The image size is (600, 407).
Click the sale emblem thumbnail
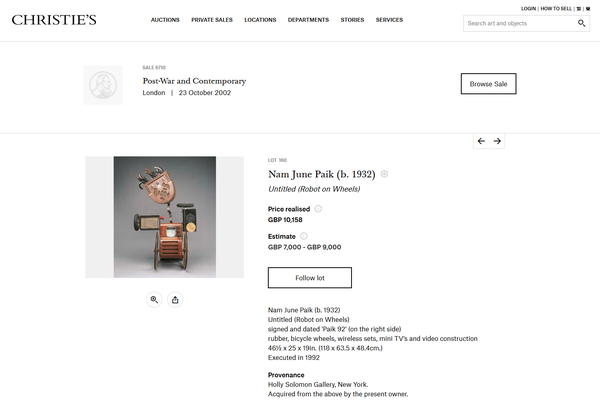[104, 84]
